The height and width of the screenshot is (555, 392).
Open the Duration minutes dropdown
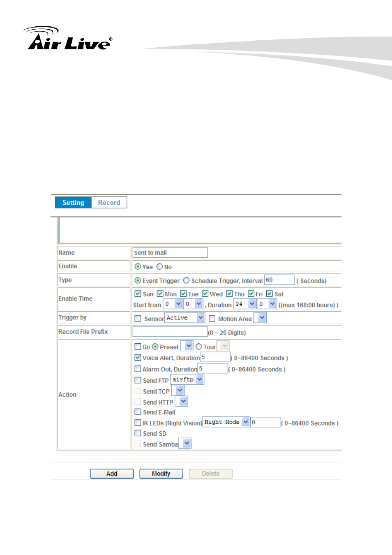267,304
